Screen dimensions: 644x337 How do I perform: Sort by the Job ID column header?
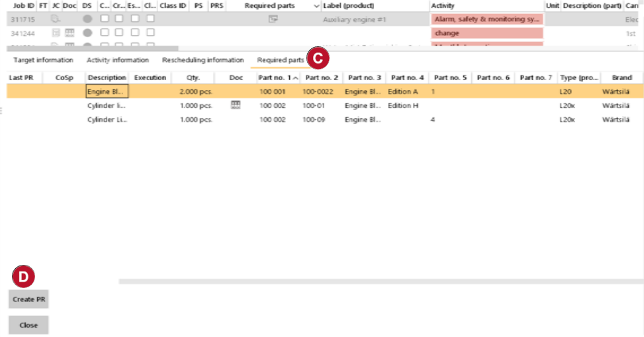tap(23, 6)
